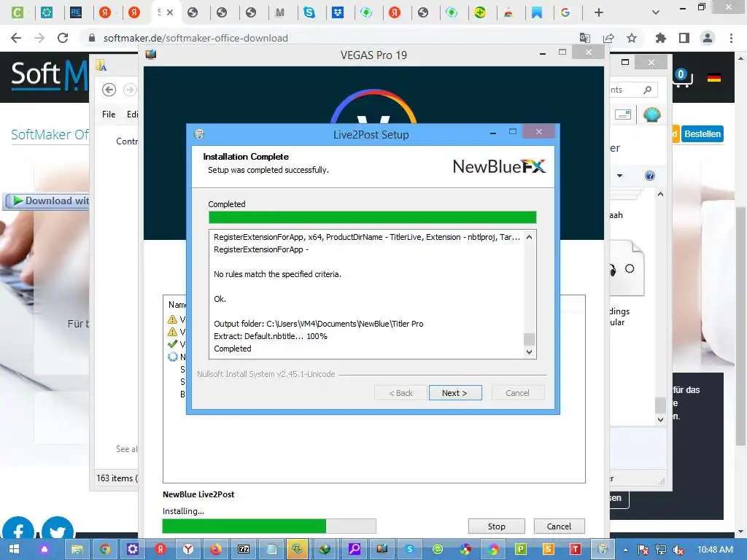The height and width of the screenshot is (560, 747).
Task: Click the Download with button on the web page
Action: point(47,201)
